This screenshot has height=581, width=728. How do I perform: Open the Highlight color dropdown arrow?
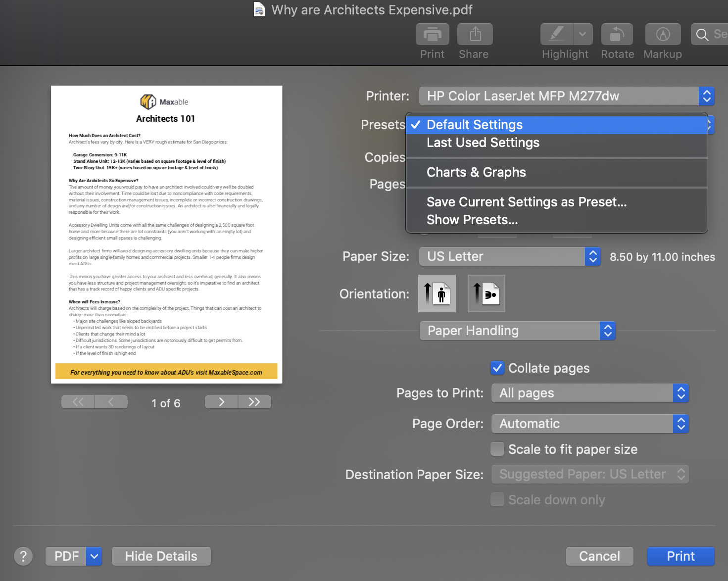[x=582, y=35]
